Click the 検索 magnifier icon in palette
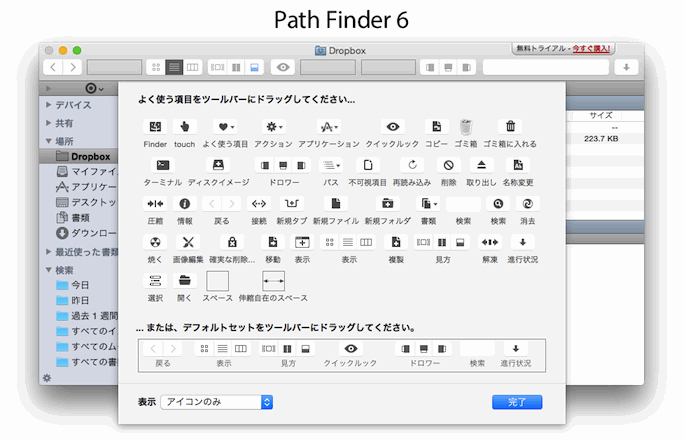 [498, 204]
